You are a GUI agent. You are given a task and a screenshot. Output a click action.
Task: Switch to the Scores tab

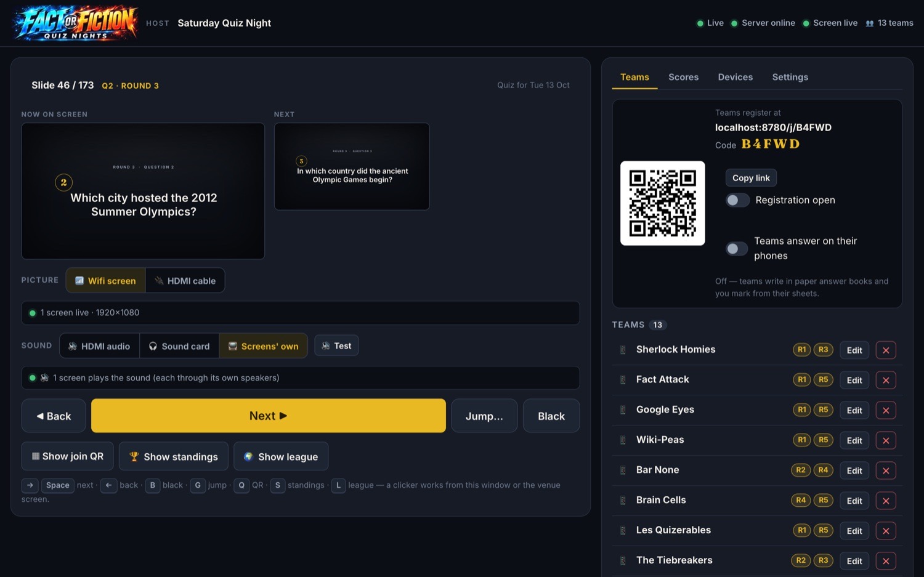[684, 77]
